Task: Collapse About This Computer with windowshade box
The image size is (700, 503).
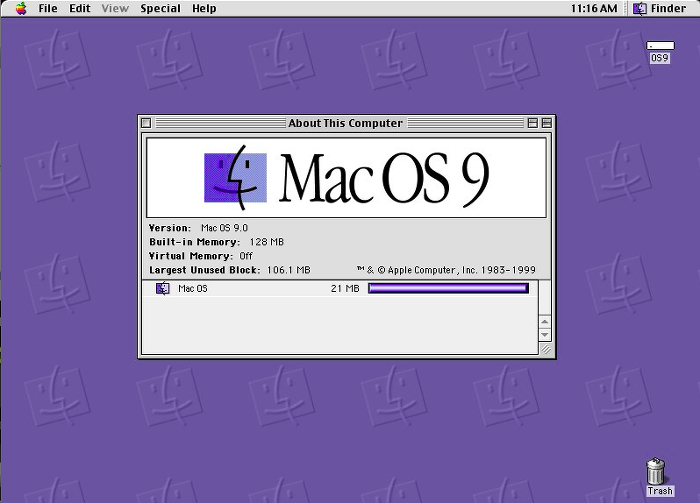Action: point(546,123)
